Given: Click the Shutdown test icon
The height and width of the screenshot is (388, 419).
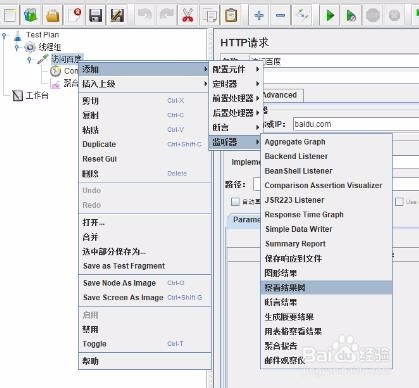Looking at the screenshot, I should (394, 15).
